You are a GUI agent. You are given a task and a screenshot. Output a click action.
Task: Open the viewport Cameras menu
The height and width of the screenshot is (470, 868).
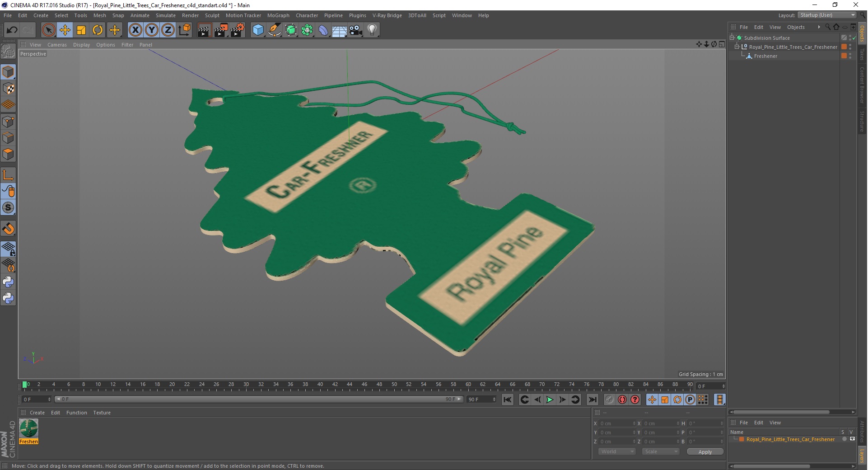[57, 45]
